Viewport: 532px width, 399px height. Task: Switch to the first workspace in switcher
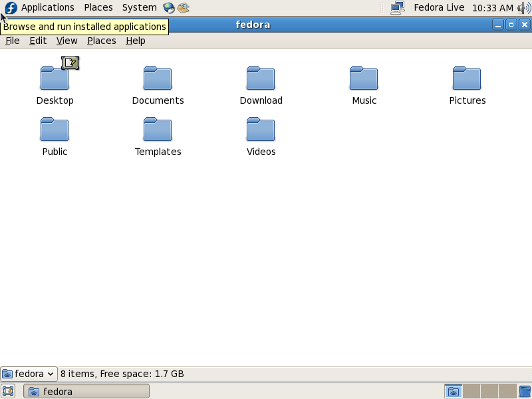pos(454,392)
